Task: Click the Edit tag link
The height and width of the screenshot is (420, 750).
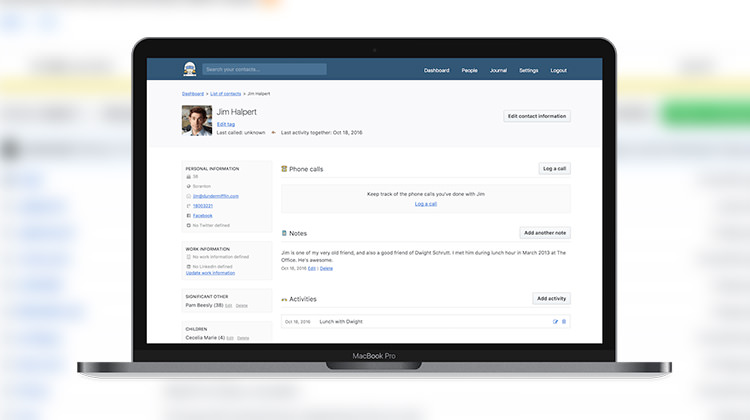Action: tap(226, 123)
